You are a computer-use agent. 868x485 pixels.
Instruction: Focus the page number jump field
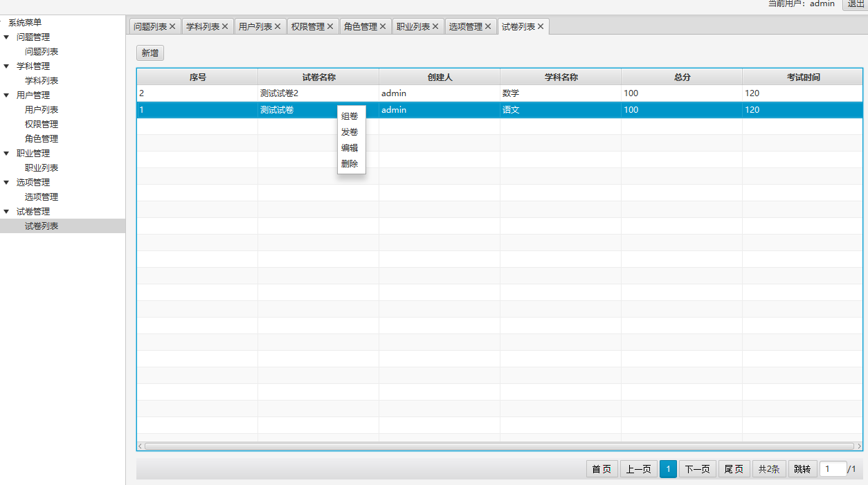tap(833, 469)
